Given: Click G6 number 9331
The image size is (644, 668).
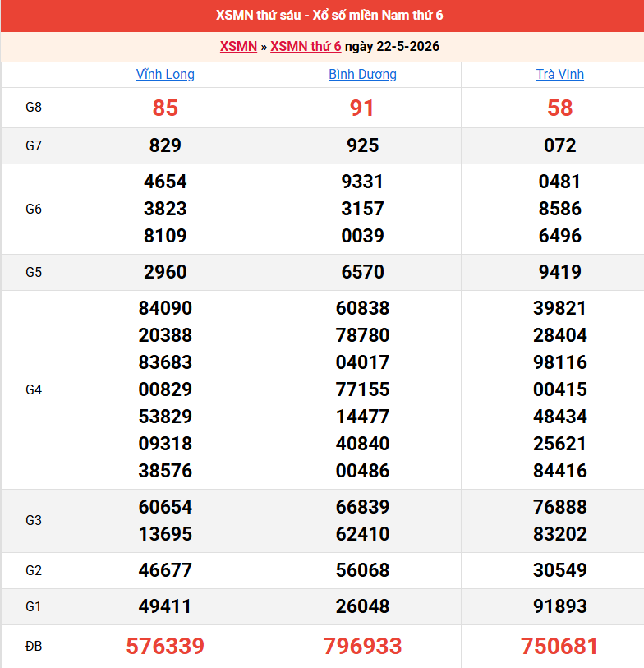Looking at the screenshot, I should pos(362,182).
